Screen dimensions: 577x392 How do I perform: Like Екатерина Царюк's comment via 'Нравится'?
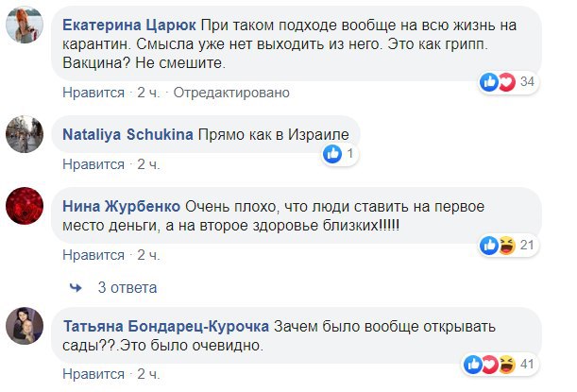point(93,93)
